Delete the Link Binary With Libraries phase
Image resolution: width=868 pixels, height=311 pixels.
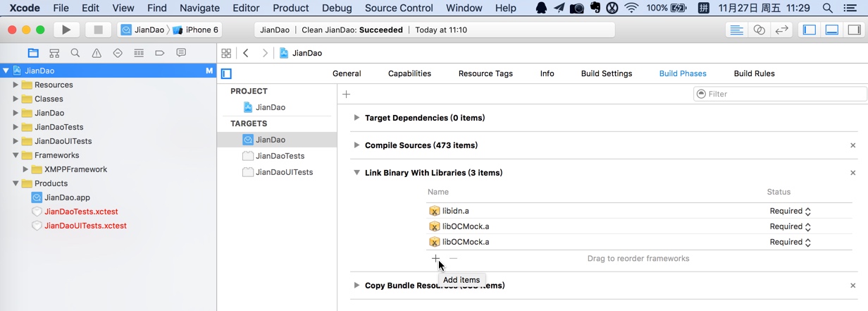coord(853,173)
